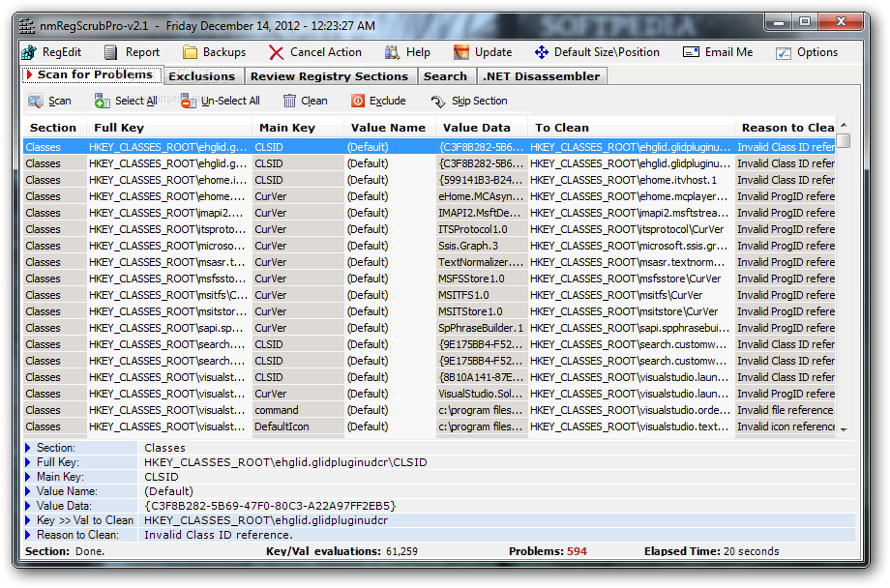Open the Backups folder icon
Viewport: 890px width, 588px height.
pos(190,52)
